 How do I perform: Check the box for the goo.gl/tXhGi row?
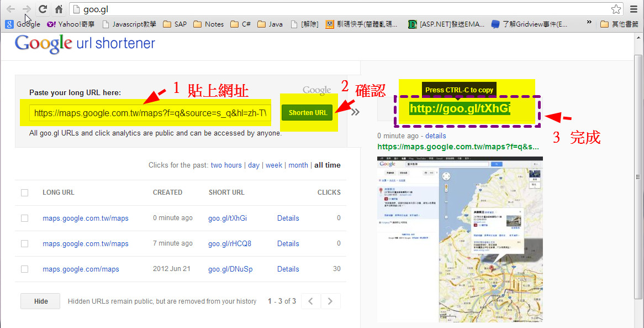coord(25,218)
